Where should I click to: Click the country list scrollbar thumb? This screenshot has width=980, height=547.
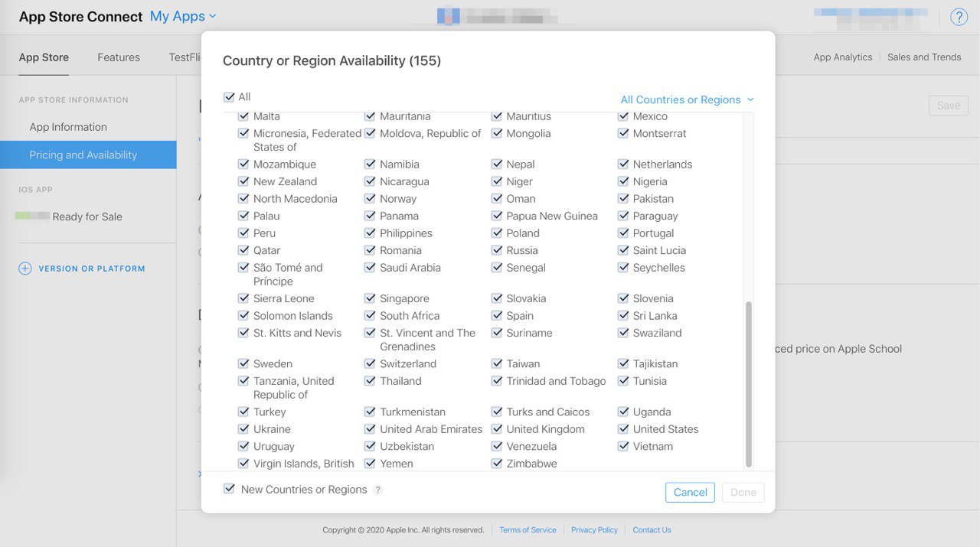click(x=749, y=384)
